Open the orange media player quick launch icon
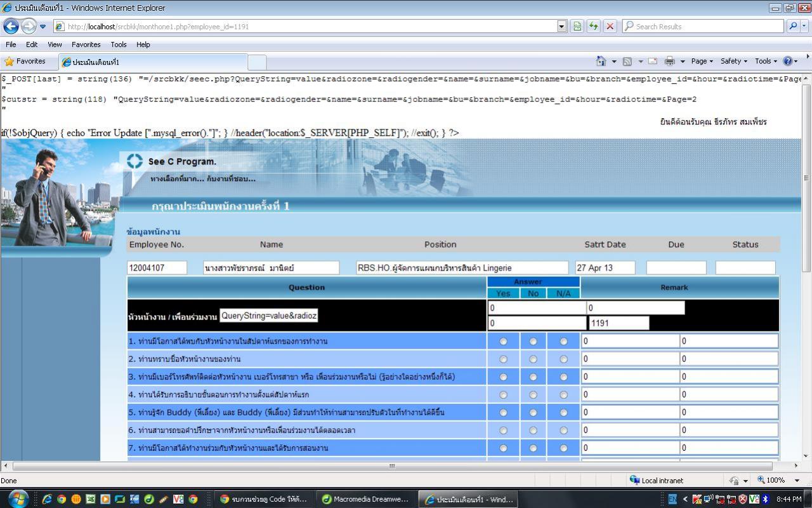The image size is (812, 508). (105, 499)
